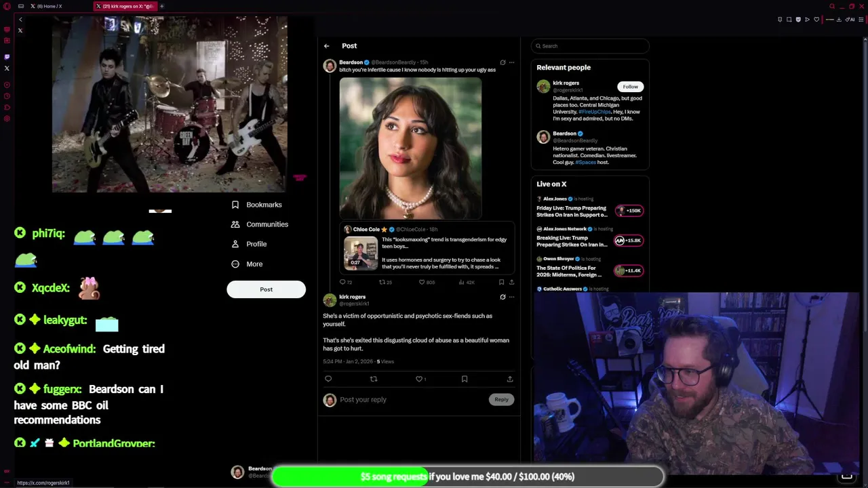The image size is (868, 488).
Task: Open the Communities navigation item
Action: click(260, 224)
